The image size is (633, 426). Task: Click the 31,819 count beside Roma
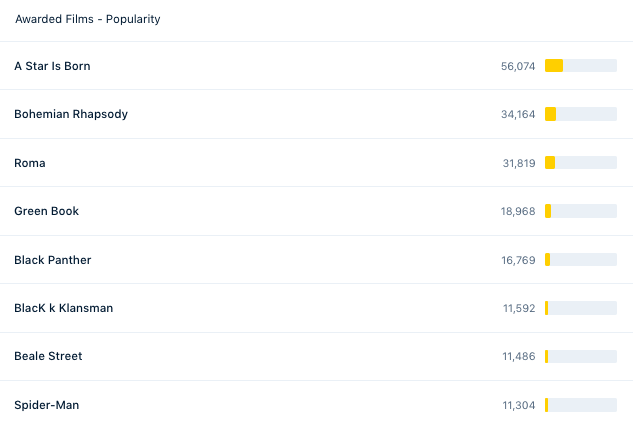[519, 163]
